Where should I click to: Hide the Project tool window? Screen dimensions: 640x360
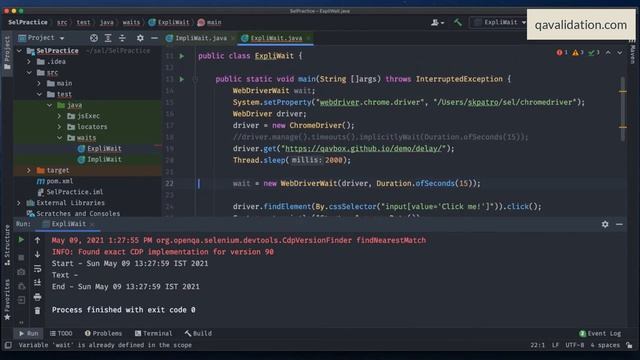click(x=154, y=38)
